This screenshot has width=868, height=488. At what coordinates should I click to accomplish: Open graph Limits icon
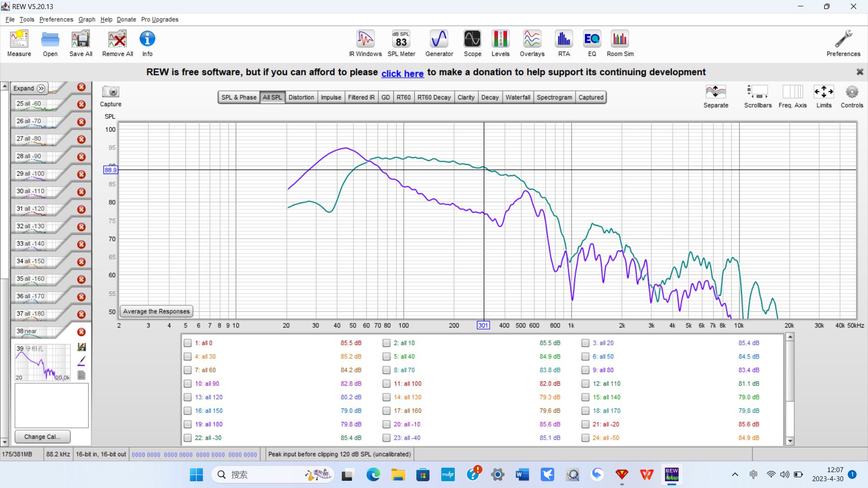(824, 96)
